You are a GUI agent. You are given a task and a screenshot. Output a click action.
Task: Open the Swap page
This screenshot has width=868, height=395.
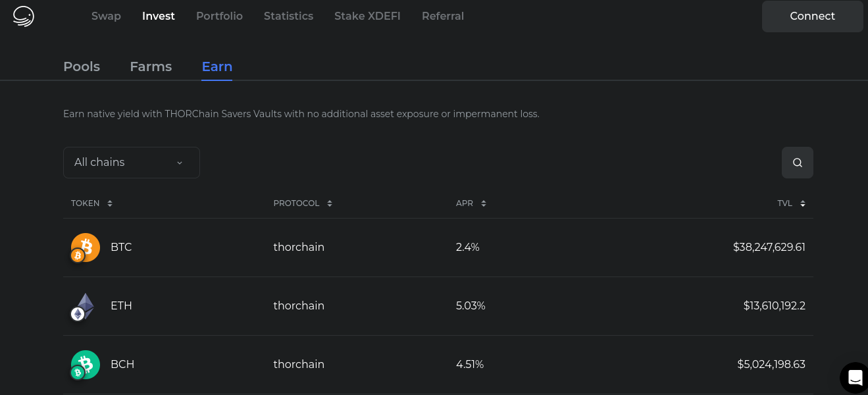pyautogui.click(x=106, y=16)
